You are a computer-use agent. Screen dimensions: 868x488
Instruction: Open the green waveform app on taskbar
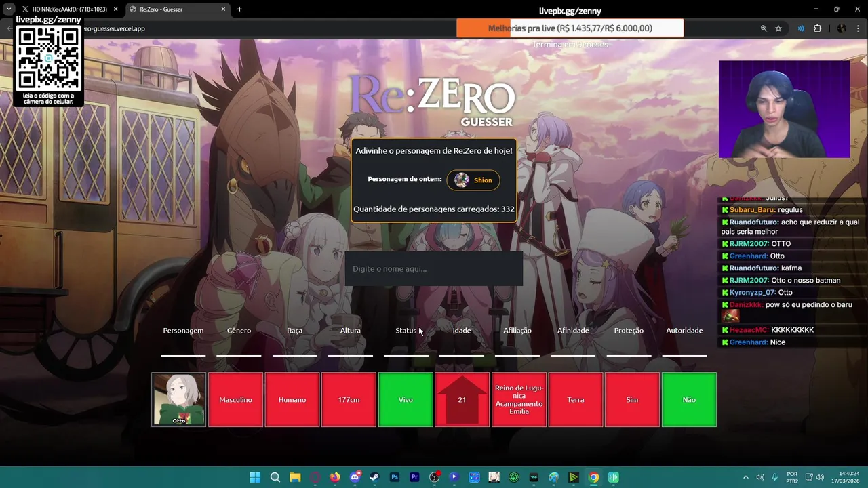pyautogui.click(x=613, y=477)
